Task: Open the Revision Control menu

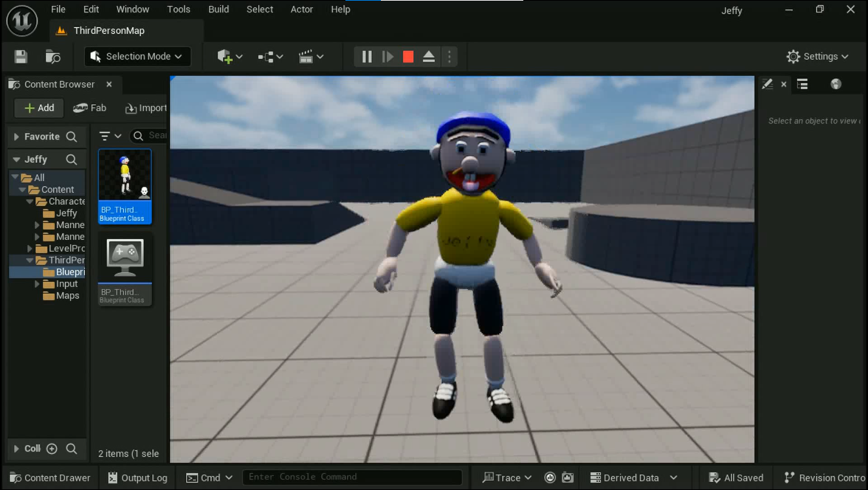Action: [x=825, y=477]
